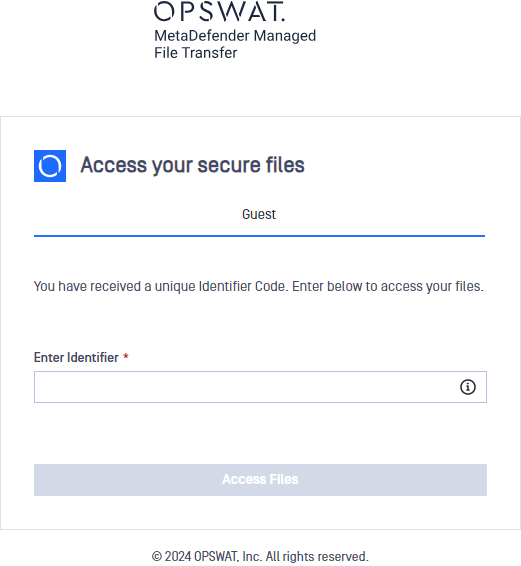Viewport: 521px width, 566px height.
Task: Click the Access your secure files heading
Action: pos(192,165)
